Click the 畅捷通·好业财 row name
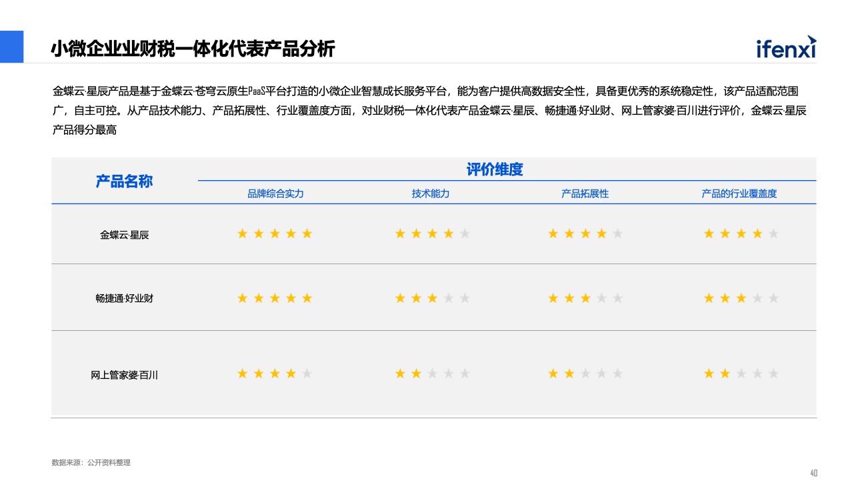Viewport: 868px width, 495px height. [x=125, y=298]
